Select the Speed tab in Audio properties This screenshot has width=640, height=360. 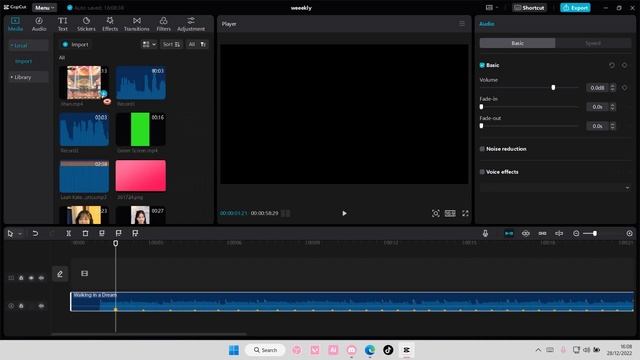[x=593, y=43]
